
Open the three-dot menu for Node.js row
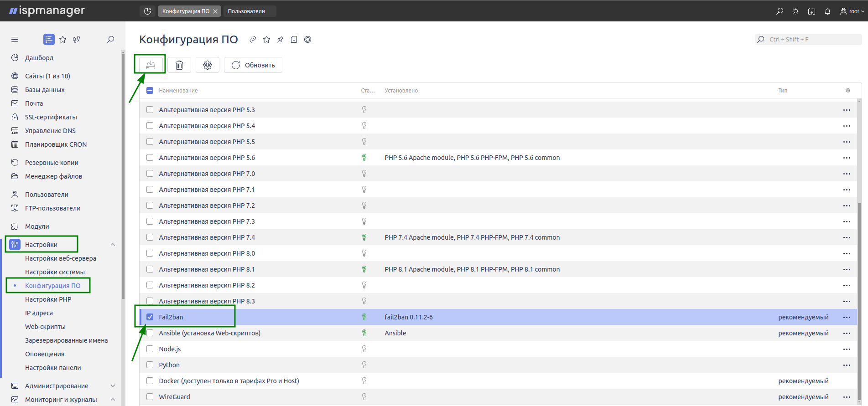847,349
